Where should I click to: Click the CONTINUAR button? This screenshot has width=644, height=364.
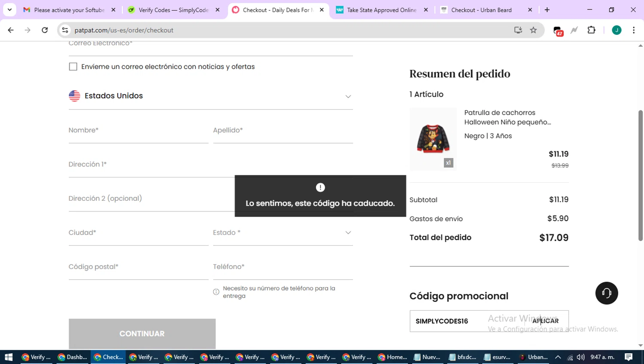tap(142, 333)
